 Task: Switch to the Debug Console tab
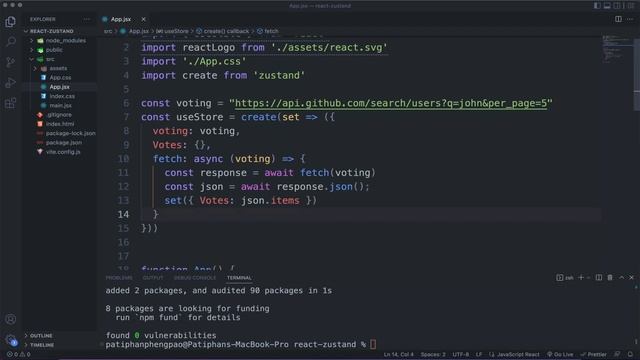coord(195,278)
